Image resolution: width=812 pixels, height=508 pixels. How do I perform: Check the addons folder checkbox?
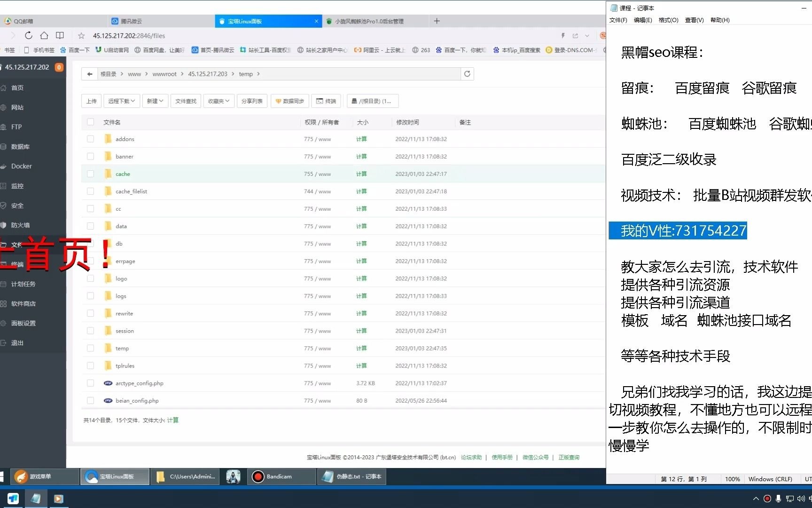(90, 139)
